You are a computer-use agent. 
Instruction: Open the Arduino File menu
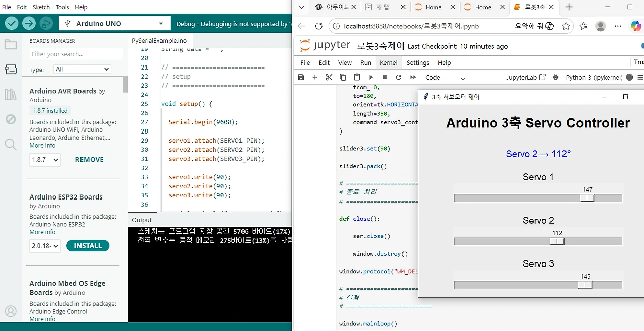point(6,7)
